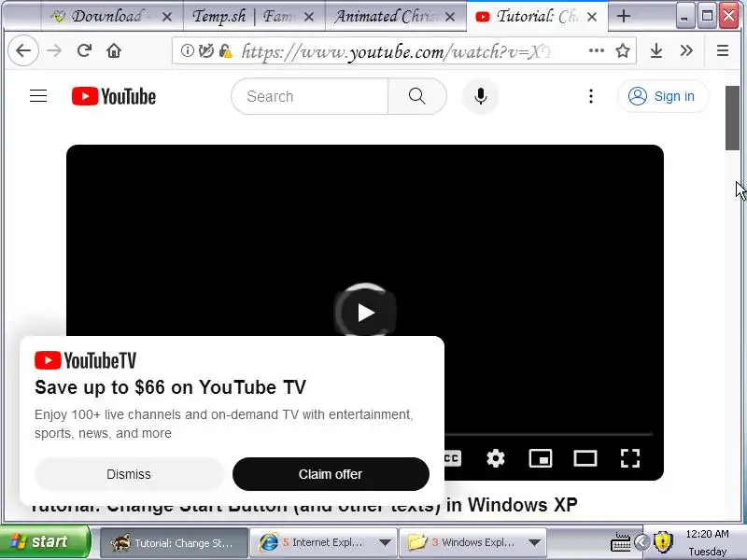This screenshot has width=747, height=560.
Task: Show more toolbar tools chevrons
Action: pos(686,50)
